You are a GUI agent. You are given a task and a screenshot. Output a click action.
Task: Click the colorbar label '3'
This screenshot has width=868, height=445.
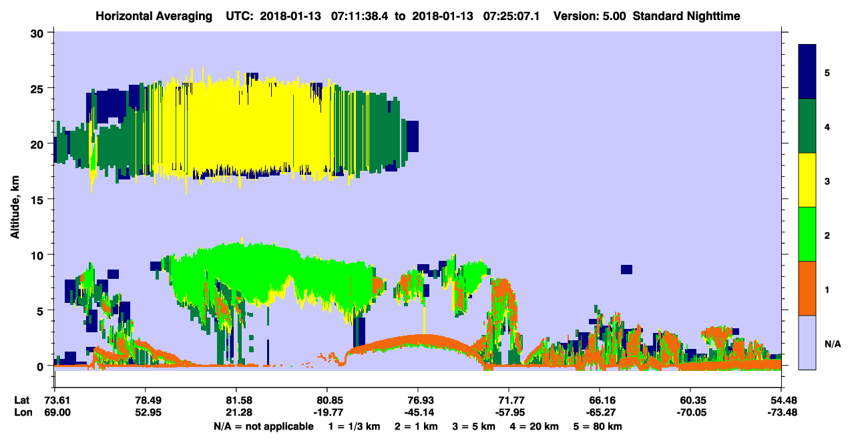pos(827,180)
